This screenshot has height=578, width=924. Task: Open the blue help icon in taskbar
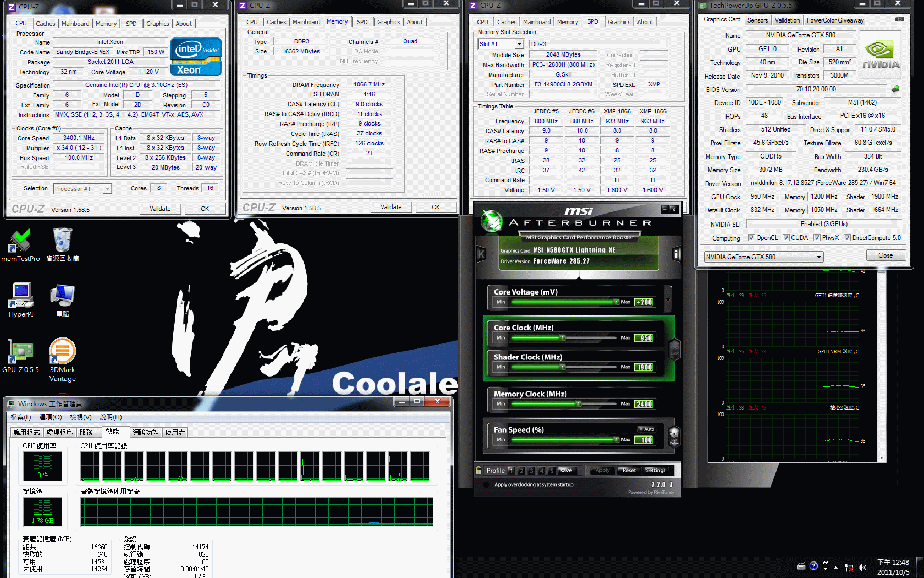point(813,566)
